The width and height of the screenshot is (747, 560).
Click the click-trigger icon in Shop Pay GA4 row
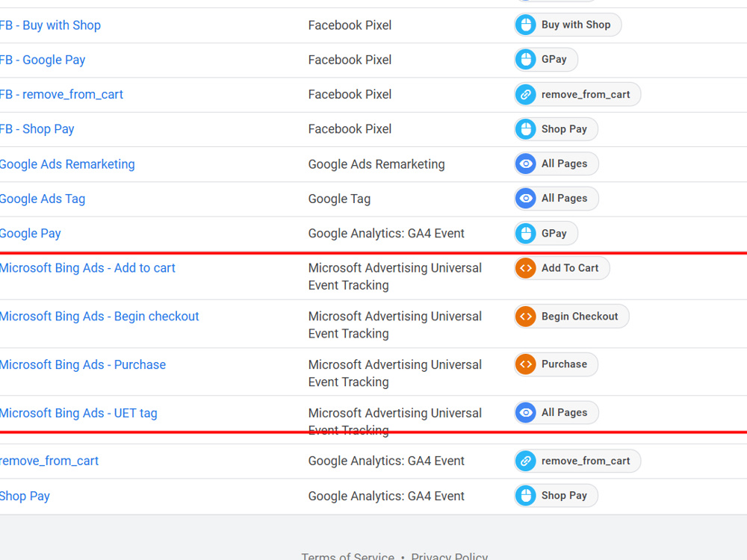pyautogui.click(x=526, y=496)
